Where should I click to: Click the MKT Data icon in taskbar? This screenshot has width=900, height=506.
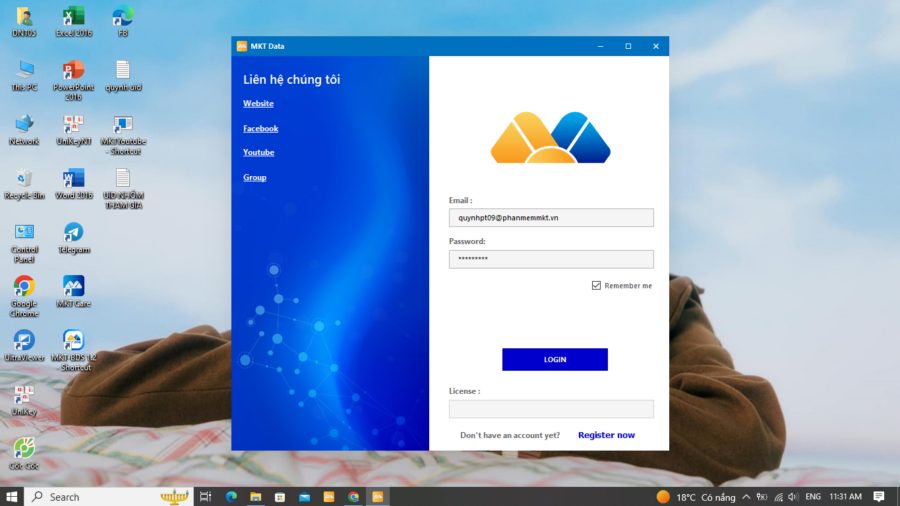(378, 496)
